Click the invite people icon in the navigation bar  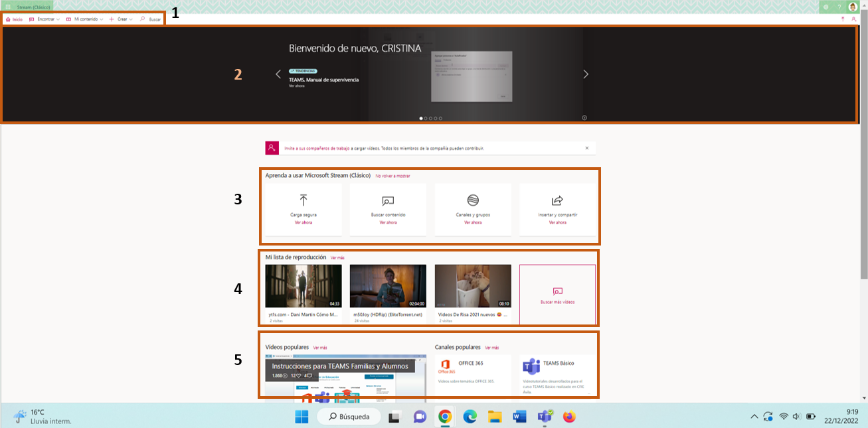[854, 19]
